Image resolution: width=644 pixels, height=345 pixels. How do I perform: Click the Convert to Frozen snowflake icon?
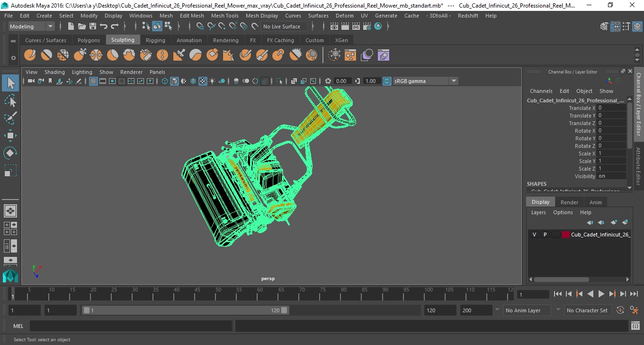335,55
